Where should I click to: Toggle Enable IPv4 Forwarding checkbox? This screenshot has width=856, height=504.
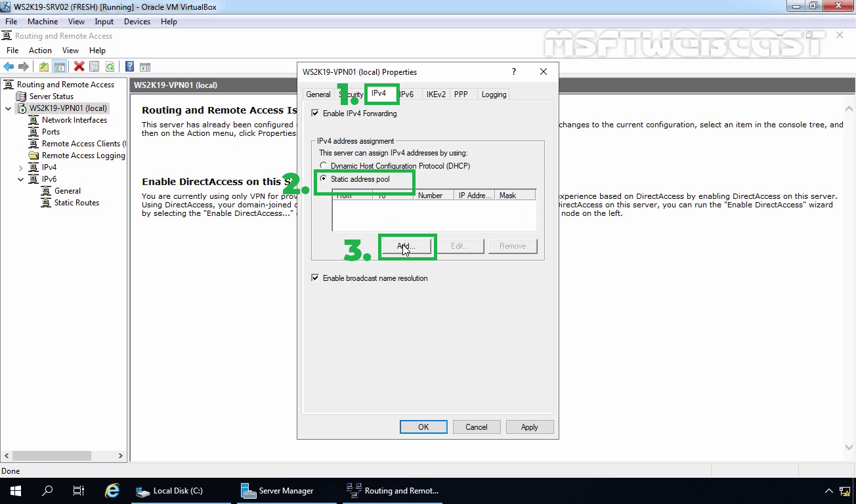click(x=315, y=114)
